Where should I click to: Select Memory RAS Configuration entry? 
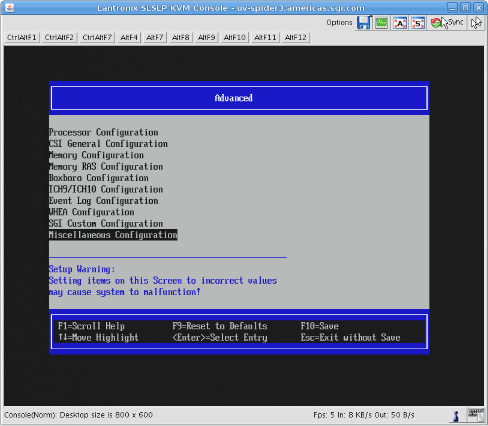106,166
